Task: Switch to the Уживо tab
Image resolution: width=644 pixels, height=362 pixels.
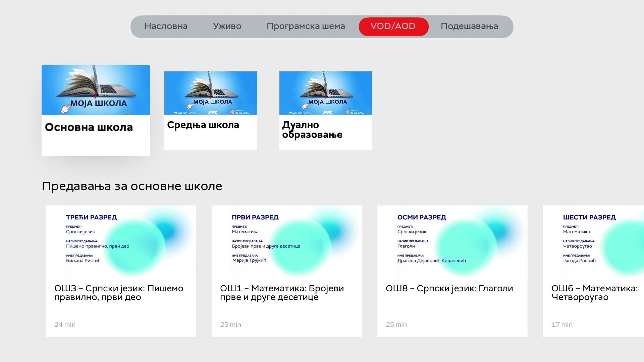Action: pos(227,26)
